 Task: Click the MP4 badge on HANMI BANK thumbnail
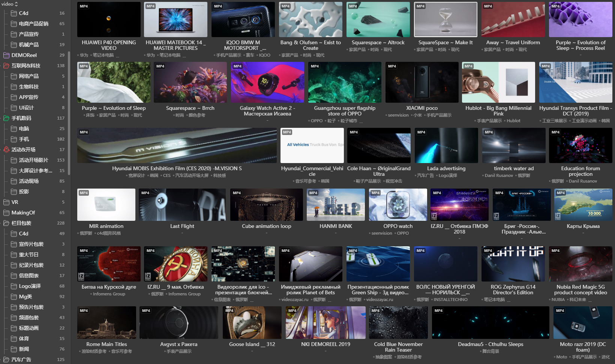(x=313, y=193)
